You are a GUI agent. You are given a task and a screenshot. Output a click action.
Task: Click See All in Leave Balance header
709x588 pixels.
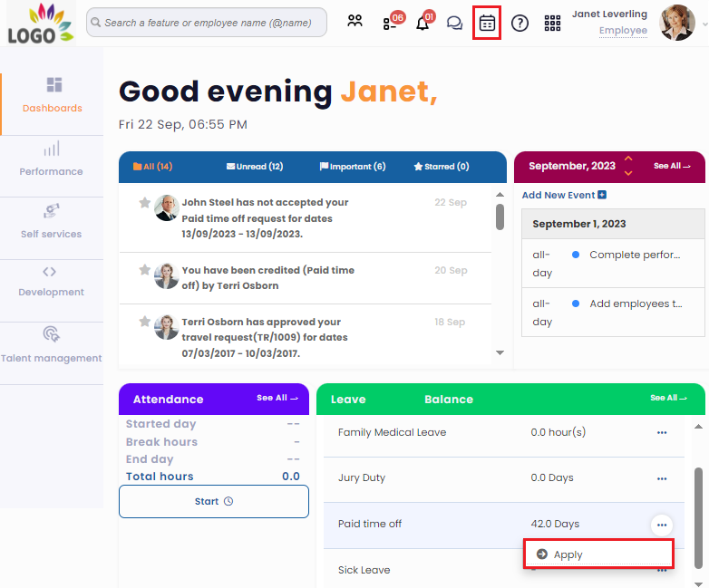tap(670, 399)
